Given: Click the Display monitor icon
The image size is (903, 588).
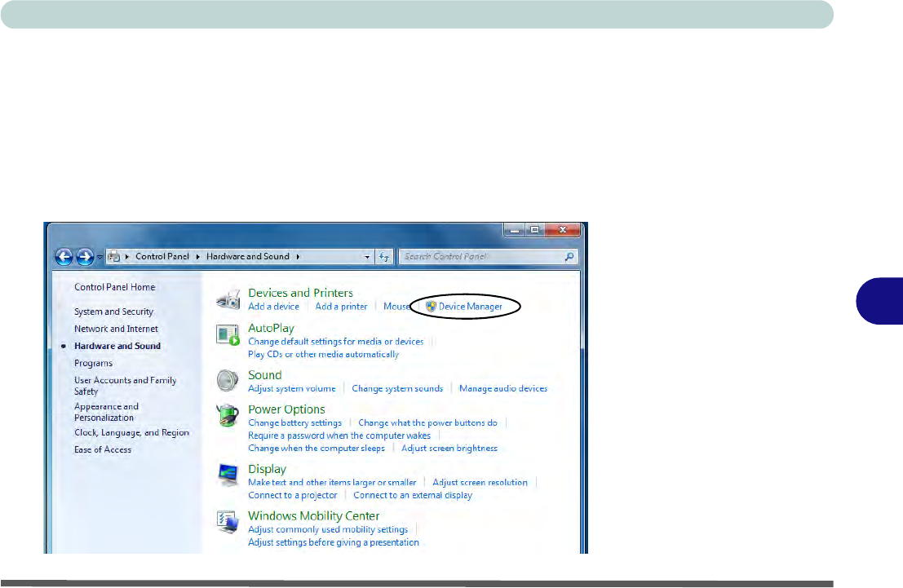Looking at the screenshot, I should 228,475.
